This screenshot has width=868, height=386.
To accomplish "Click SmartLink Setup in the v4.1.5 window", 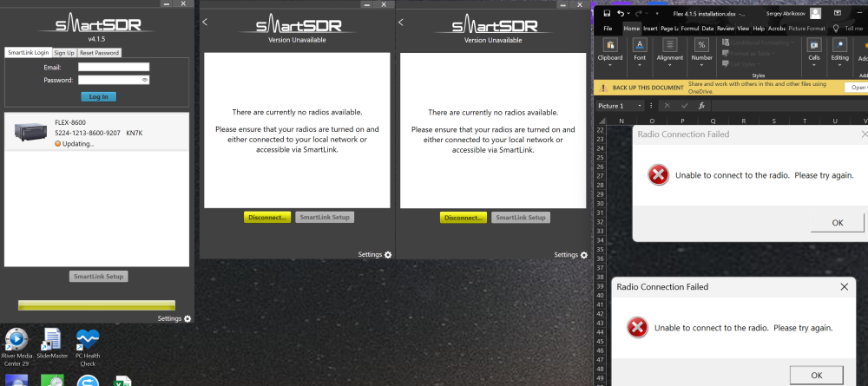I will tap(99, 276).
